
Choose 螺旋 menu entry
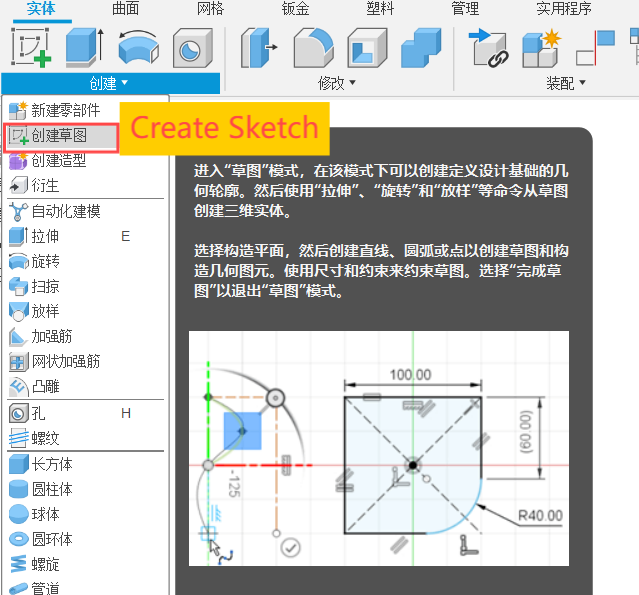(x=86, y=564)
